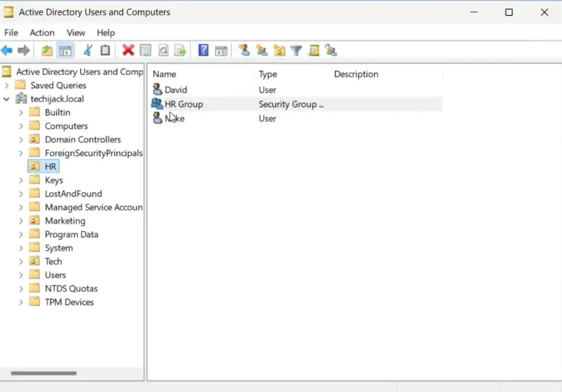
Task: Expand the Builtin container
Action: [x=21, y=113]
